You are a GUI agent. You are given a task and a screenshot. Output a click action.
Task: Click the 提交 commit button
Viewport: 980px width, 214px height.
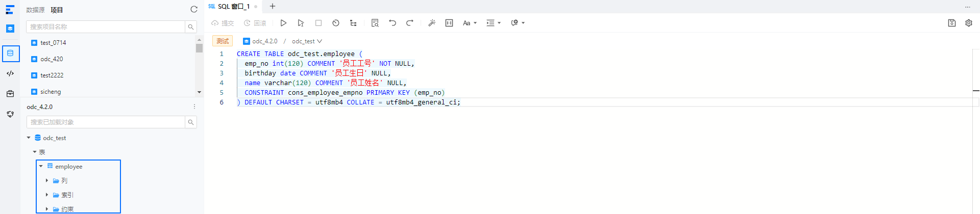223,23
